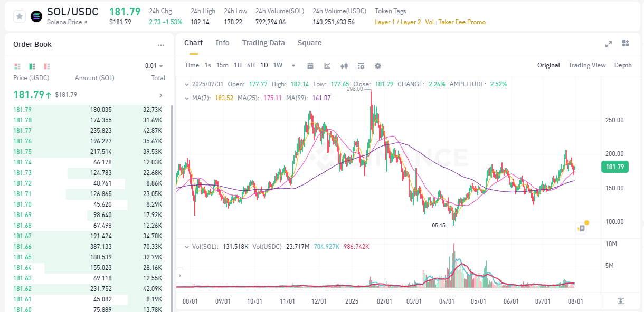Click the fit-to-screen icon under the price axis

pyautogui.click(x=621, y=300)
